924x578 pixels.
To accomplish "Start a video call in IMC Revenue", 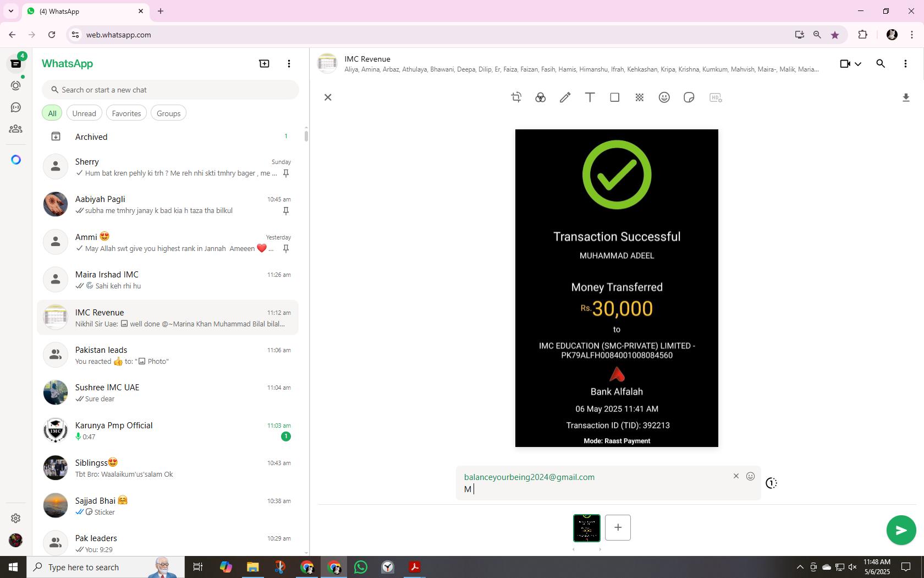I will (x=845, y=64).
